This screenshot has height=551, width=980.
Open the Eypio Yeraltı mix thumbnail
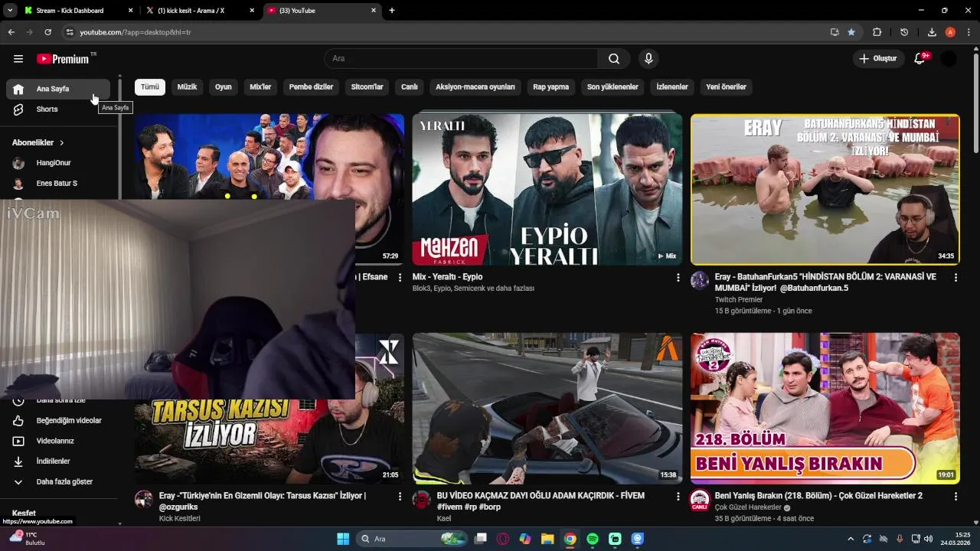(x=547, y=189)
